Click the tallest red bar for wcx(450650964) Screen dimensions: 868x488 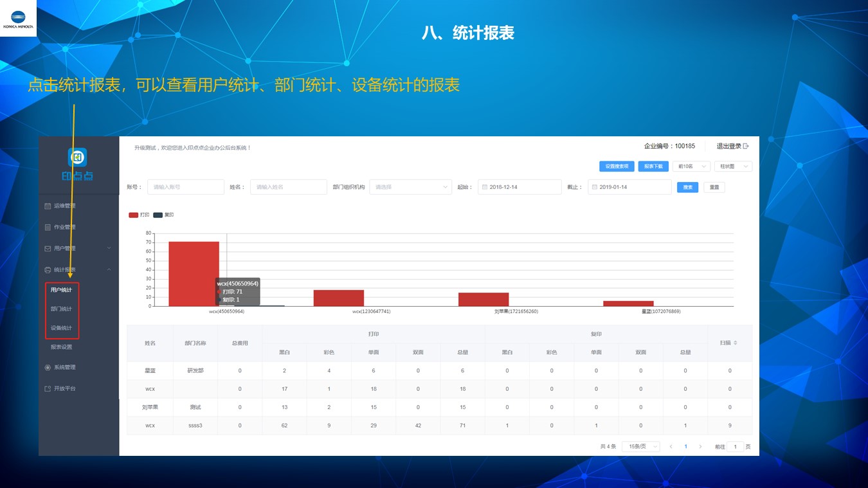[x=194, y=270]
